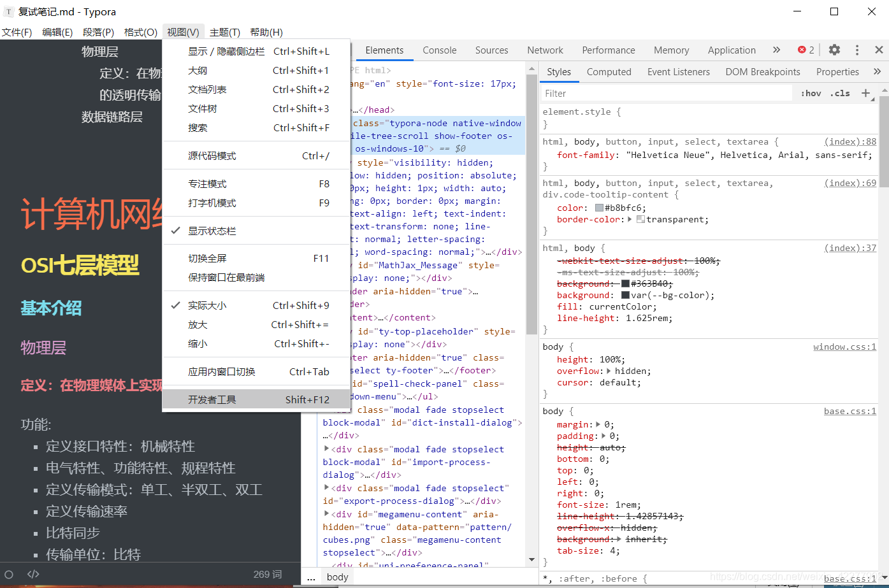Viewport: 889px width, 588px height.
Task: Click the red error count indicator
Action: 806,50
